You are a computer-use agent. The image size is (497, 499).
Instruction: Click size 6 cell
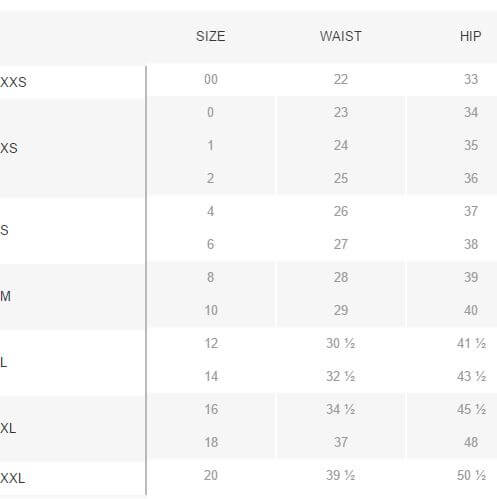211,244
